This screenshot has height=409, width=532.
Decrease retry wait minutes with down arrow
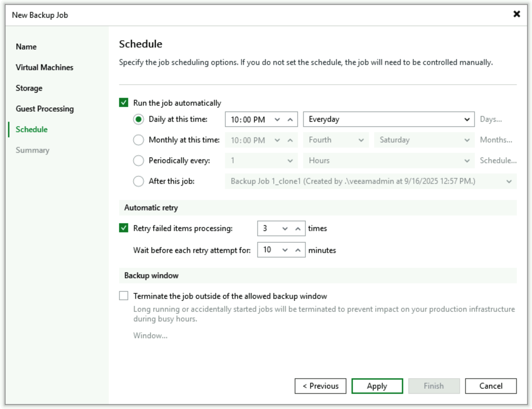(285, 250)
